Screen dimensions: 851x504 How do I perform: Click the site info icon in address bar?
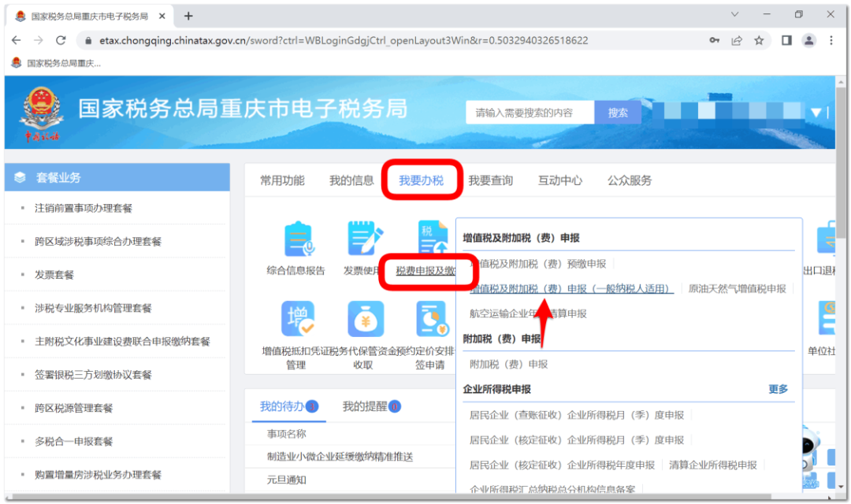point(88,41)
